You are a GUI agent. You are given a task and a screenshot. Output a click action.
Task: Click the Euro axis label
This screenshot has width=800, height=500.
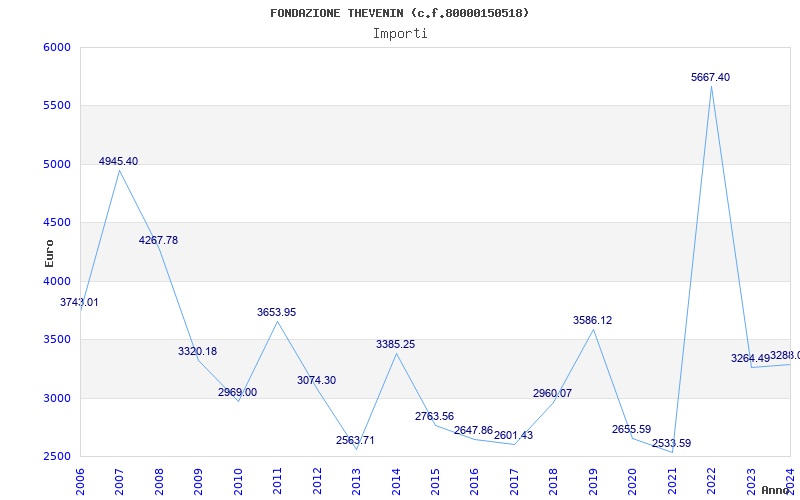(49, 253)
